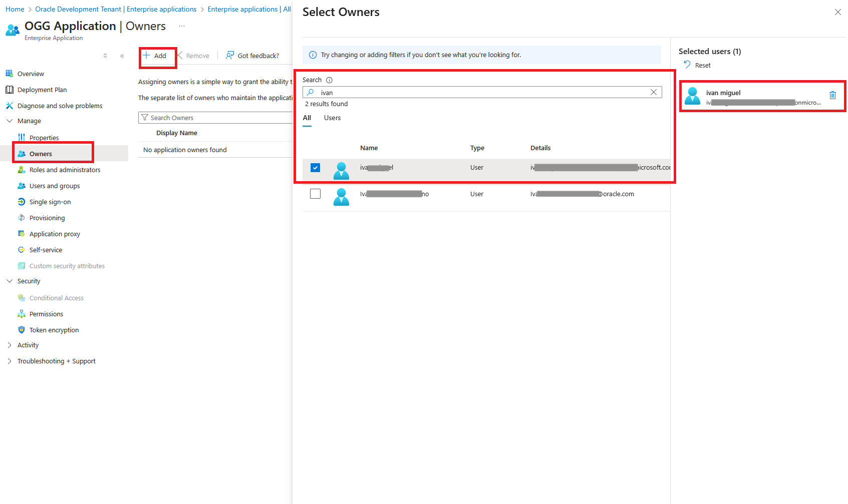The image size is (848, 504).
Task: Go to Home breadcrumb
Action: coord(15,9)
